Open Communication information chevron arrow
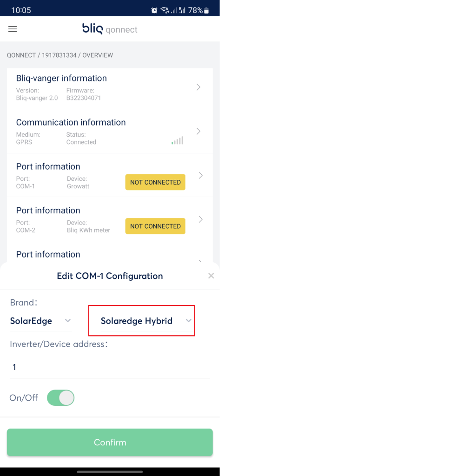Viewport: 476px width, 476px height. tap(198, 131)
